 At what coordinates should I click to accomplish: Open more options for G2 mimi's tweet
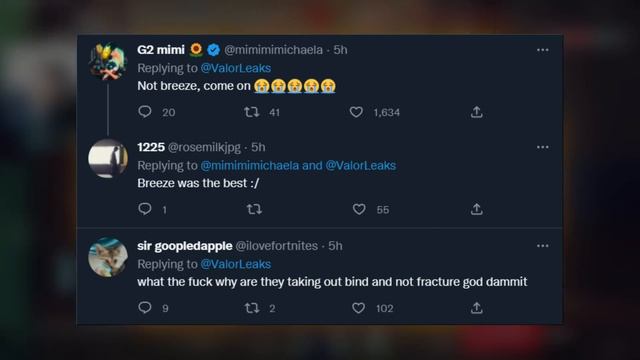click(x=542, y=50)
